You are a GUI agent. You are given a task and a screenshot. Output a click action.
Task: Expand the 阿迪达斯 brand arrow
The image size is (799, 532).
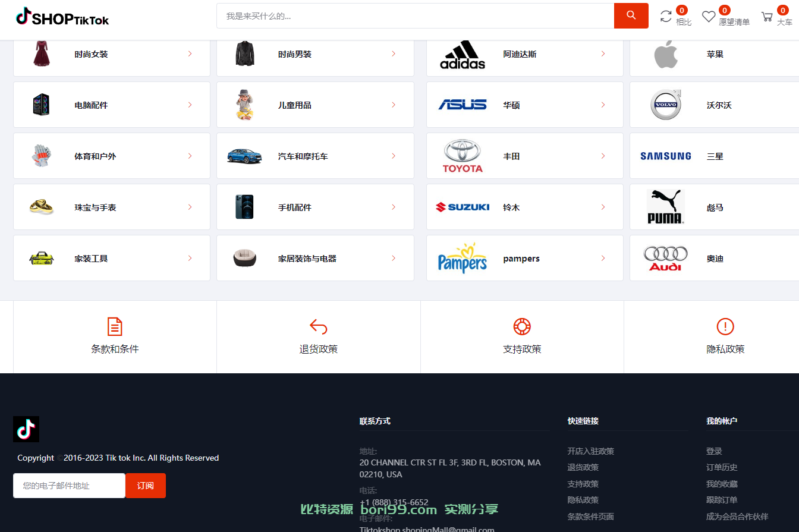point(603,53)
